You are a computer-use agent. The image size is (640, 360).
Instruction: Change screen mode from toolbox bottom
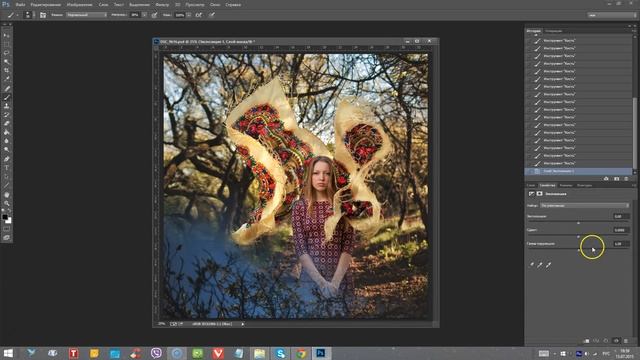[x=7, y=238]
